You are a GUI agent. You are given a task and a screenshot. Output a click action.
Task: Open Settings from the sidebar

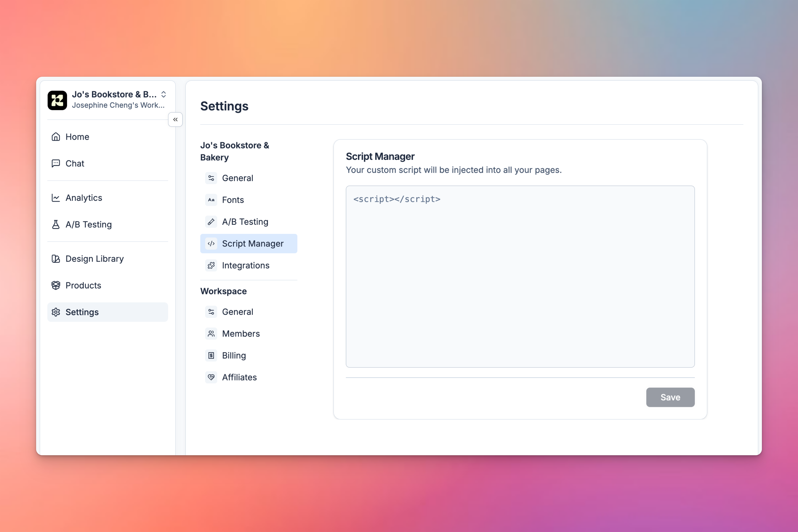tap(82, 312)
